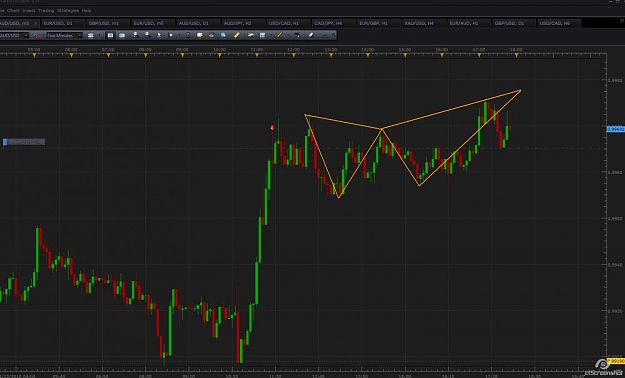Screen dimensions: 625x378
Task: Expand the crosshair mode dropdown arrow
Action: coord(180,35)
